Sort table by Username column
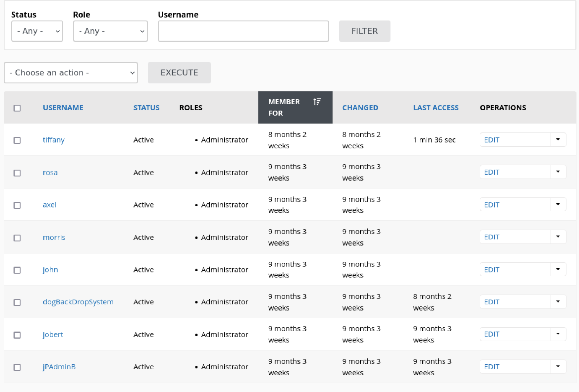Image resolution: width=579 pixels, height=392 pixels. click(x=63, y=108)
